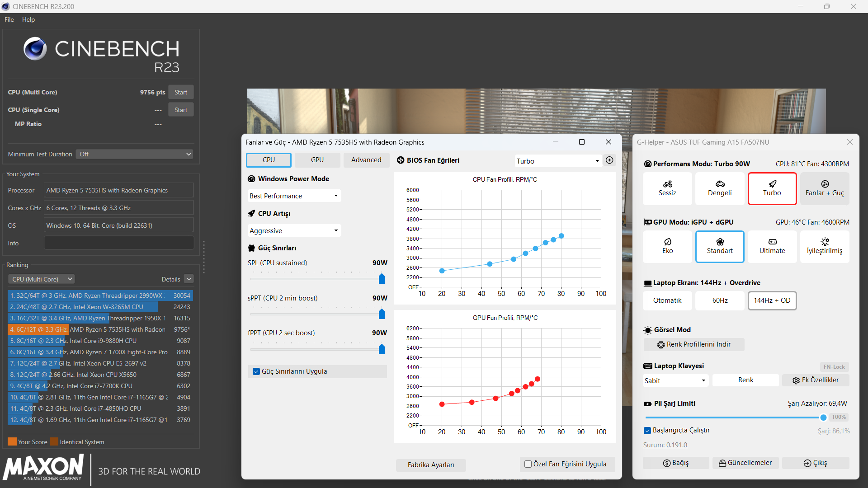Switch to the GPU tab

[317, 160]
